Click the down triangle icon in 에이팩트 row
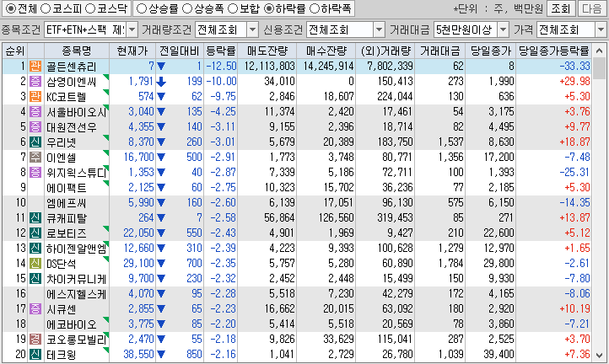Screen dimensions: 609x364 pos(161,187)
